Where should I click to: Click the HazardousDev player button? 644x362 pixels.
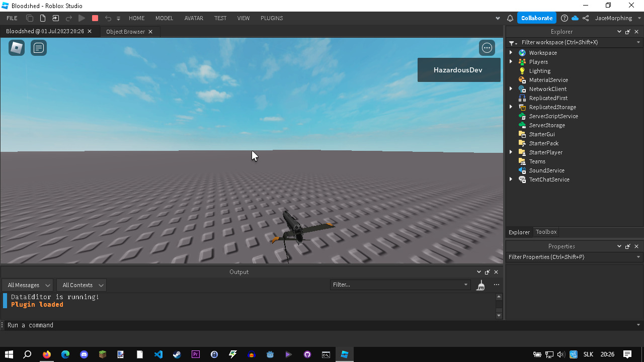click(458, 70)
